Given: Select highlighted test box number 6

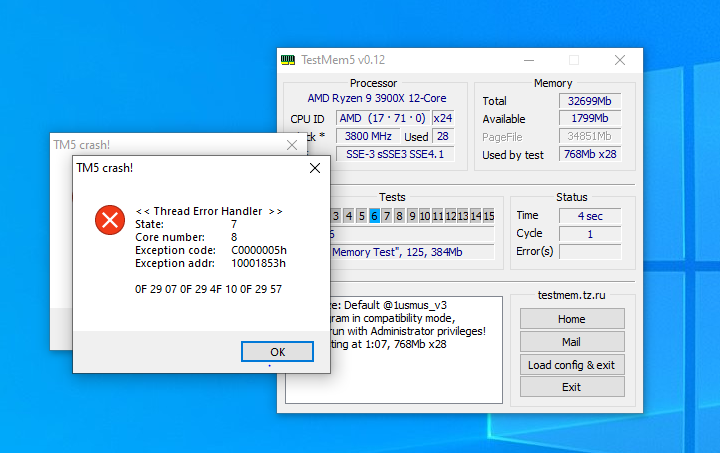Looking at the screenshot, I should 374,216.
